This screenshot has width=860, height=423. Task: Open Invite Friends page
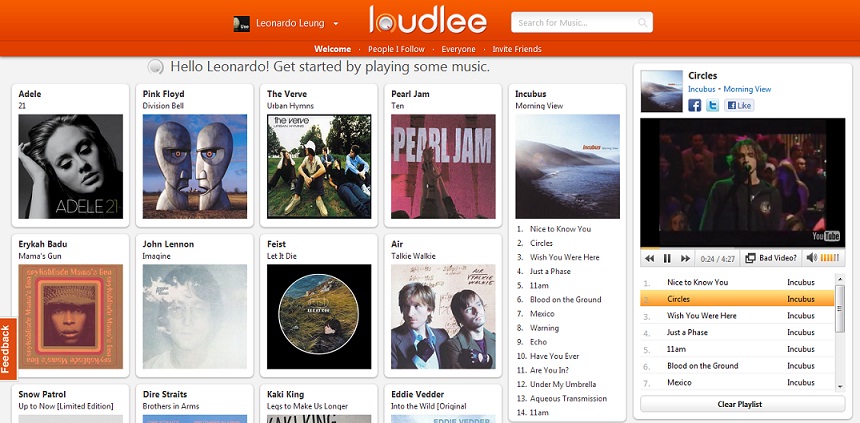[517, 49]
